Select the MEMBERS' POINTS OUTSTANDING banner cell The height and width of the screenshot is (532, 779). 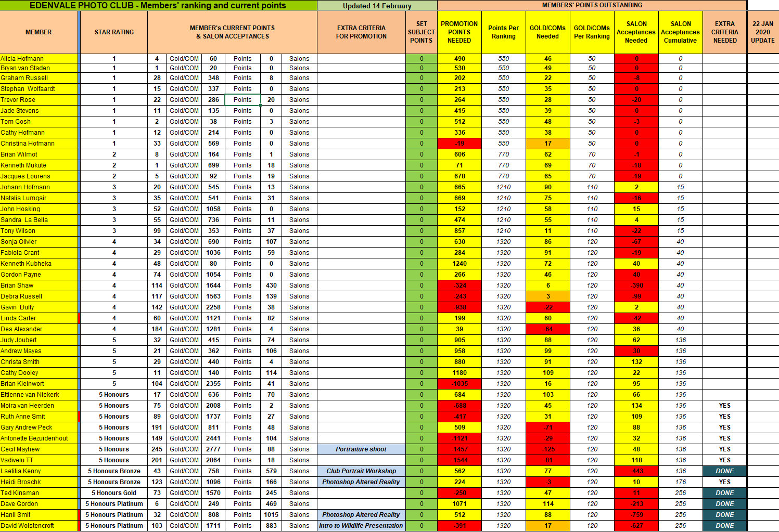click(x=592, y=5)
